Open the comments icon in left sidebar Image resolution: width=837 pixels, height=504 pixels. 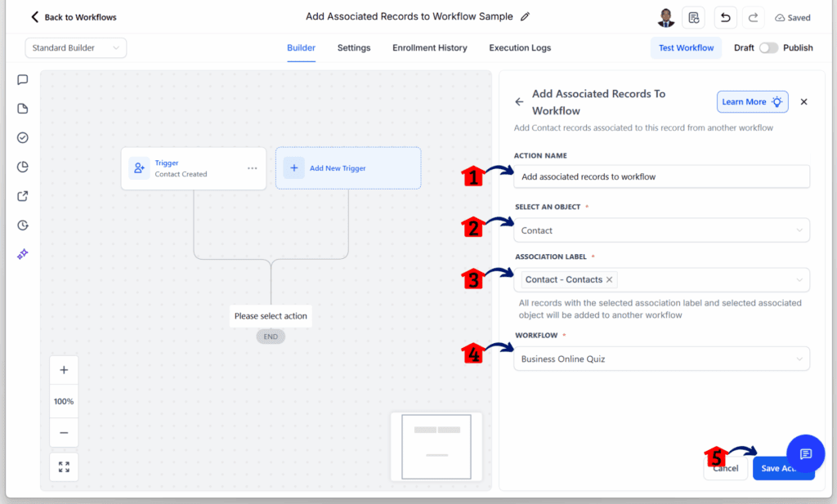(23, 80)
